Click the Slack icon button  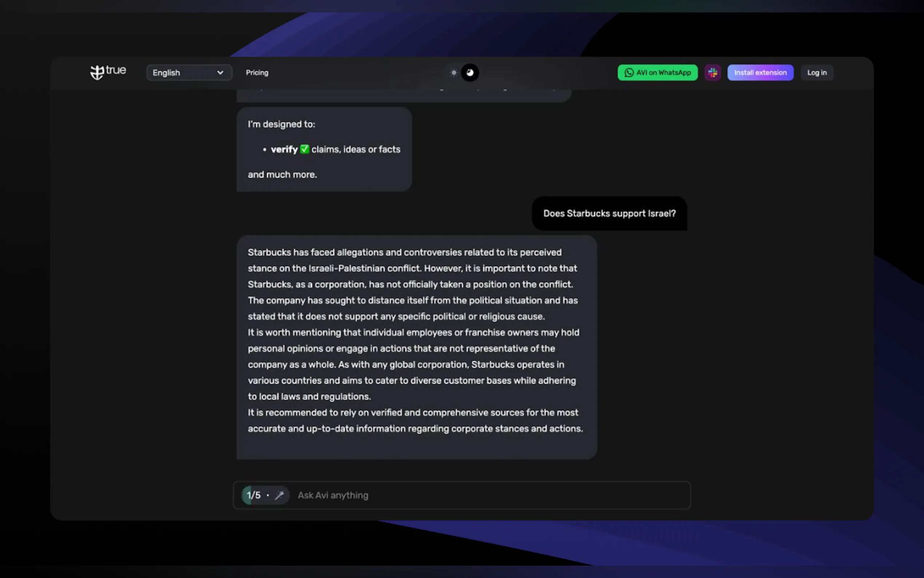(712, 73)
